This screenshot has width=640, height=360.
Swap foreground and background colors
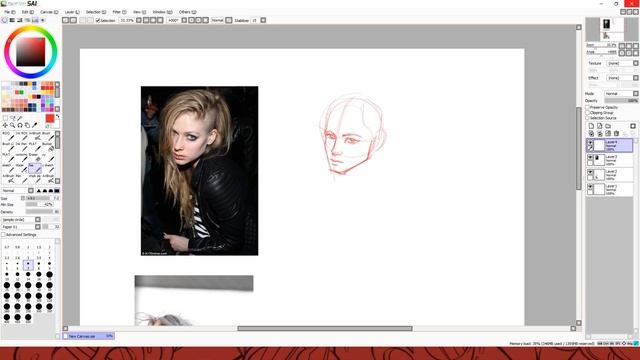click(57, 117)
